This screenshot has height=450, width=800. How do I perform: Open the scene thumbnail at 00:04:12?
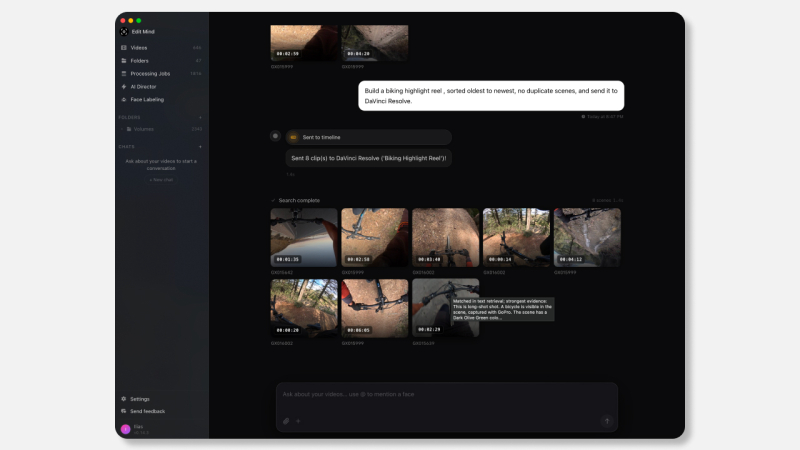pos(587,237)
